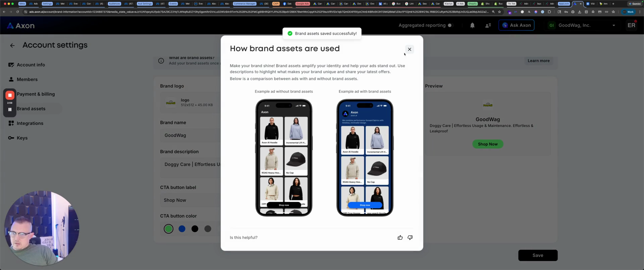The height and width of the screenshot is (270, 644).
Task: Open Members settings
Action: coord(27,80)
